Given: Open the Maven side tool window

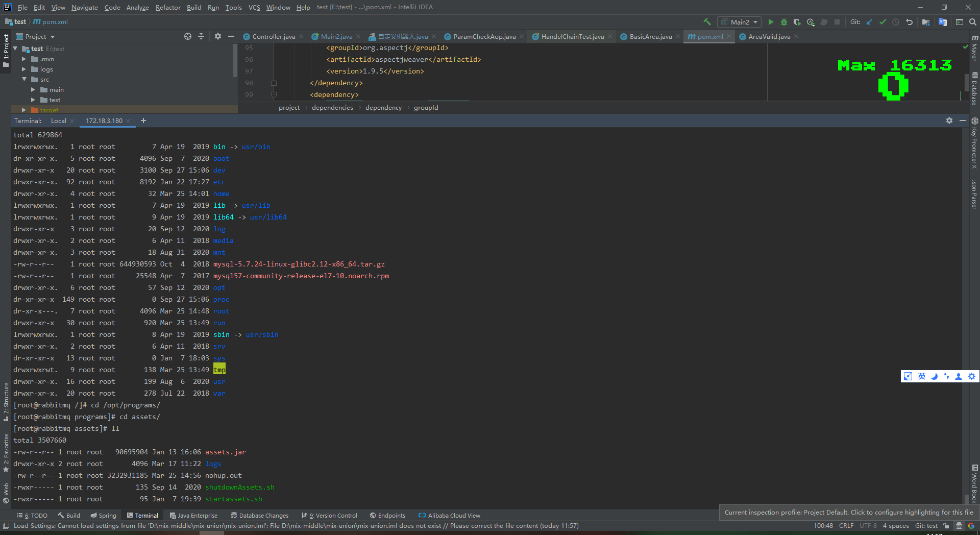Looking at the screenshot, I should 974,48.
